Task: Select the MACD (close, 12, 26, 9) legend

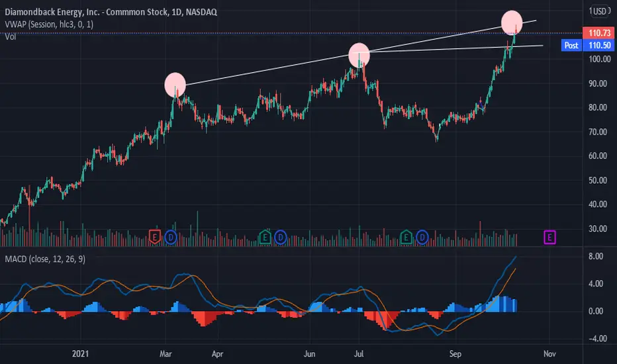Action: [45, 259]
